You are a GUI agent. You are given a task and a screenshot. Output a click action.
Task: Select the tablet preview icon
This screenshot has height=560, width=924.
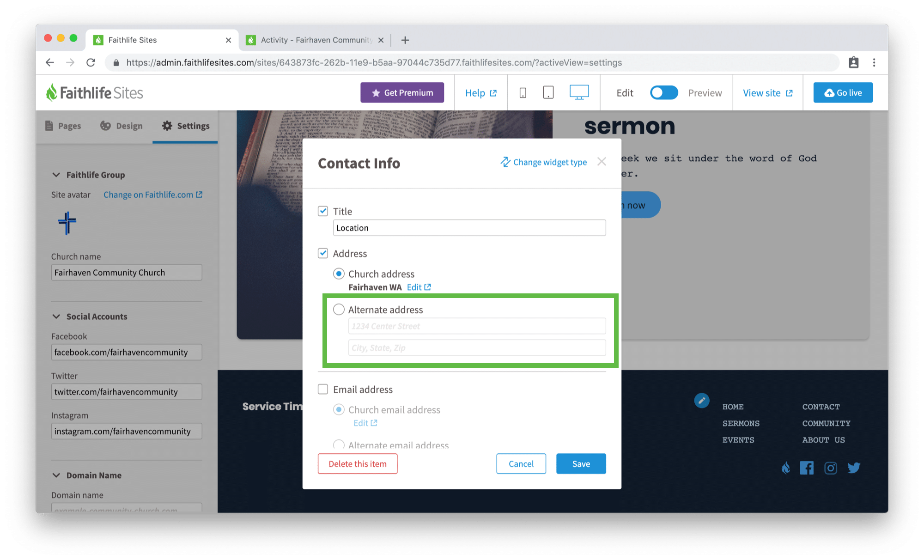[548, 93]
